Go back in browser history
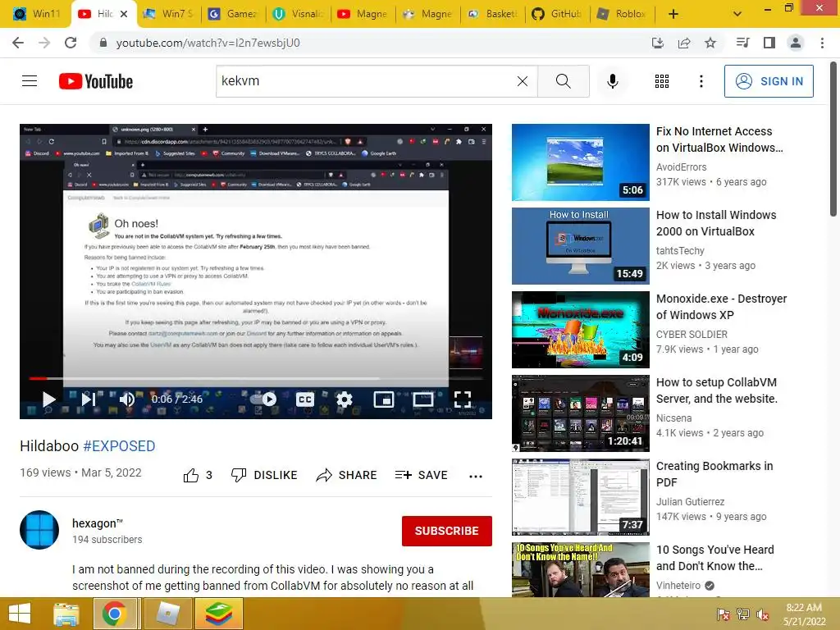Viewport: 840px width, 630px height. tap(18, 43)
